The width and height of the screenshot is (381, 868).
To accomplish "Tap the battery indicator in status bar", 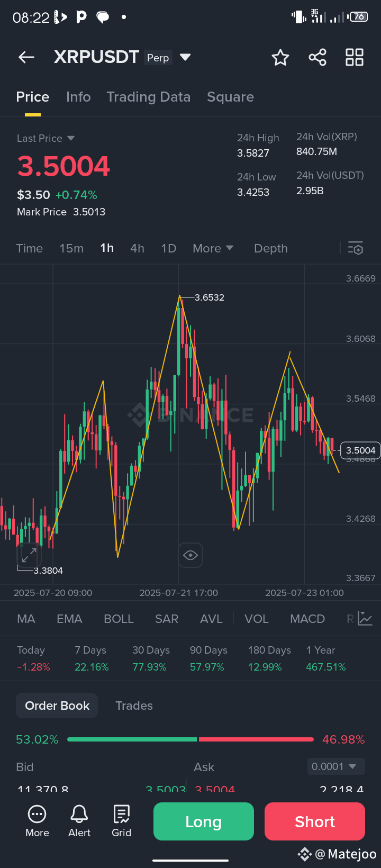I will pyautogui.click(x=358, y=16).
